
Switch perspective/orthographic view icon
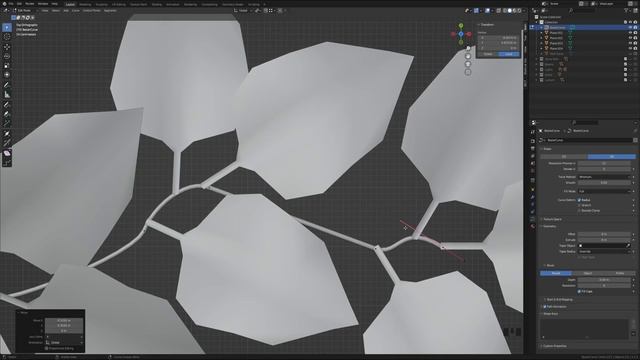[x=468, y=72]
